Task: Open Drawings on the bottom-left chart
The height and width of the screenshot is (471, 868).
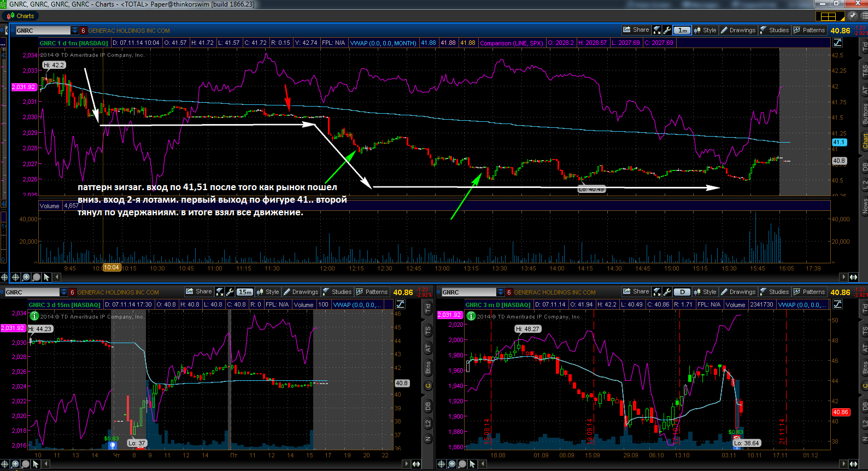Action: click(301, 292)
